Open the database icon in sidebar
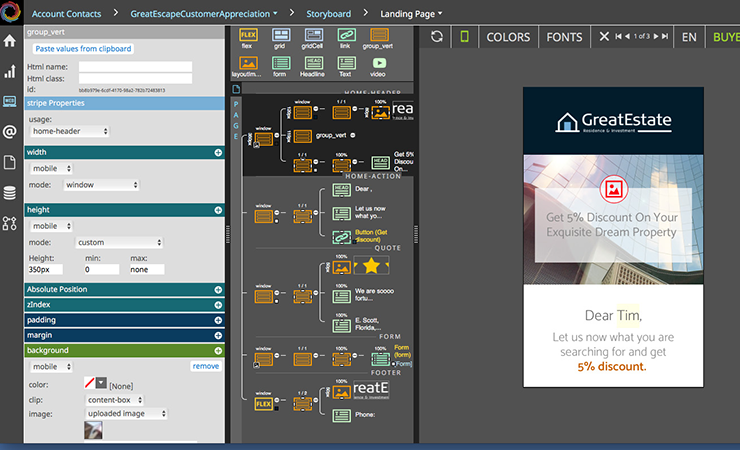Image resolution: width=740 pixels, height=450 pixels. (10, 193)
